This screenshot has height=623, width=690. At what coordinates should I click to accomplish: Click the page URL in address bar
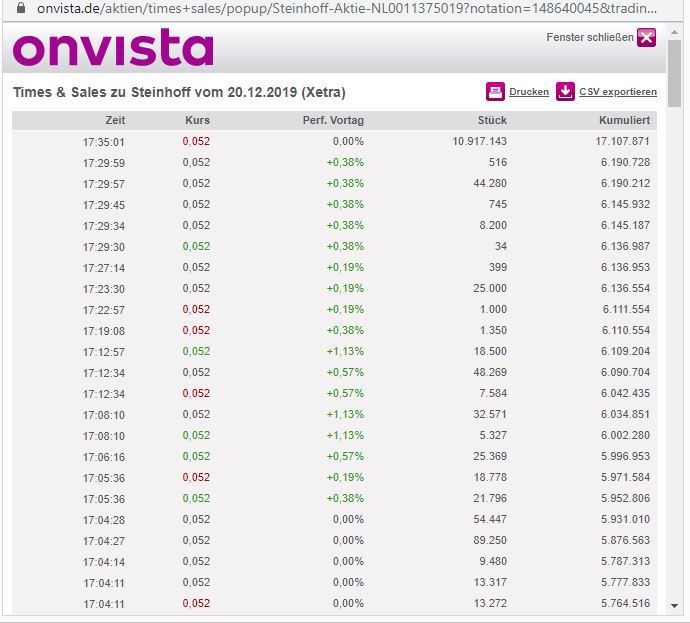(347, 8)
